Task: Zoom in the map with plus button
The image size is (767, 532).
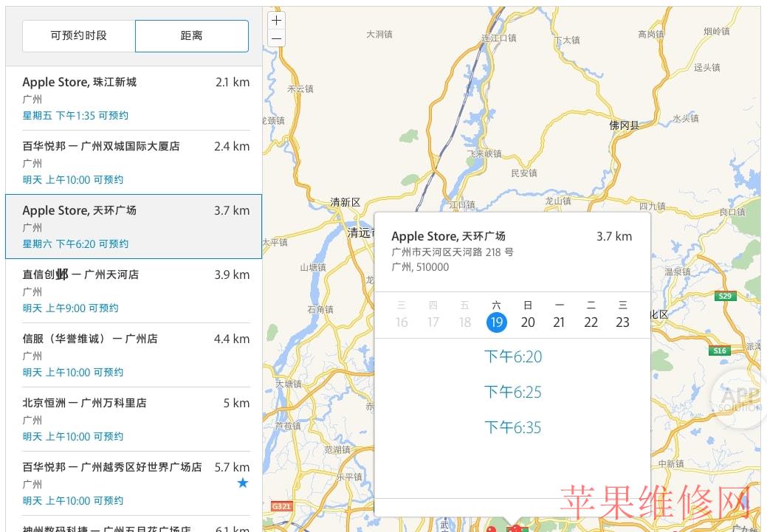Action: point(276,20)
